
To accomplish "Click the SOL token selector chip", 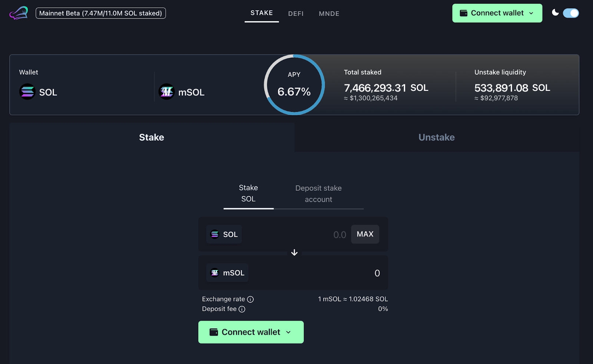I will click(x=224, y=234).
